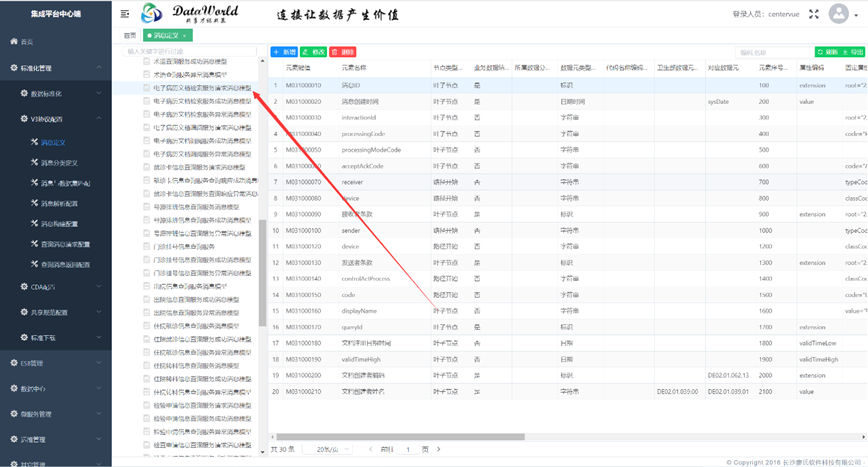This screenshot has height=467, width=868.
Task: Click the DE02.01.062.13 cell
Action: 728,376
